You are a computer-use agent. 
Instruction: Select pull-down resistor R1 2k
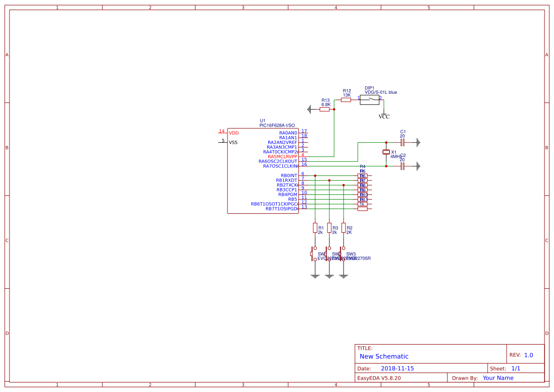pyautogui.click(x=315, y=228)
